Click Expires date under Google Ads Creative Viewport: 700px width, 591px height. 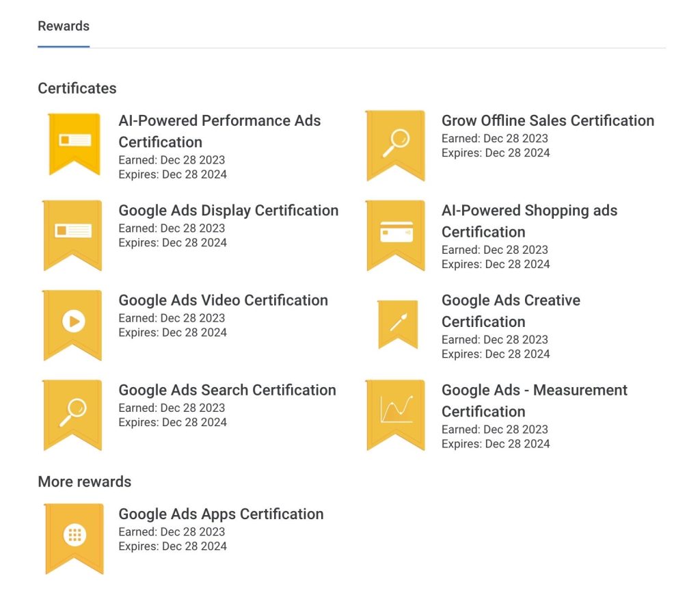tap(496, 354)
